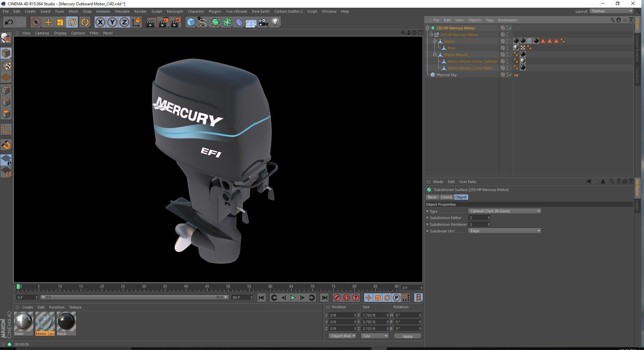The width and height of the screenshot is (644, 350).
Task: Add a Cube primitive object
Action: coord(191,22)
